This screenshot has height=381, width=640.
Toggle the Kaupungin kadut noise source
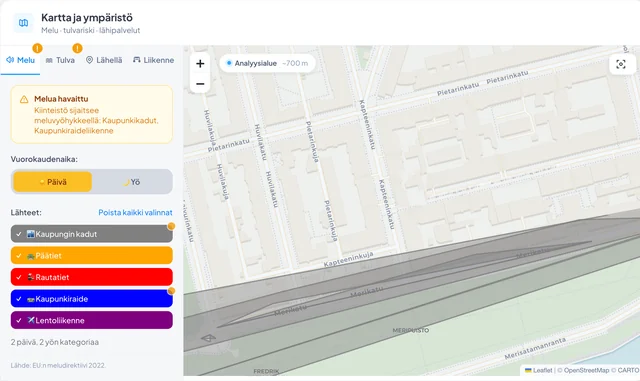[91, 234]
